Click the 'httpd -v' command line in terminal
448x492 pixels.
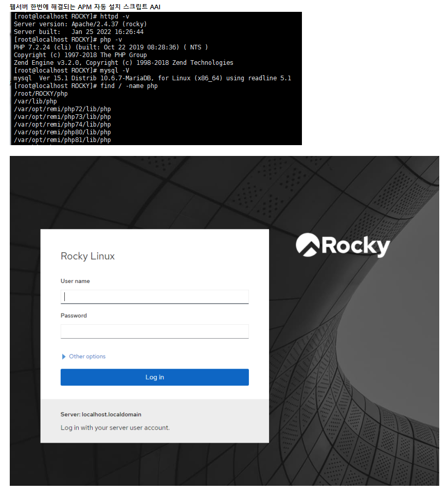click(71, 16)
